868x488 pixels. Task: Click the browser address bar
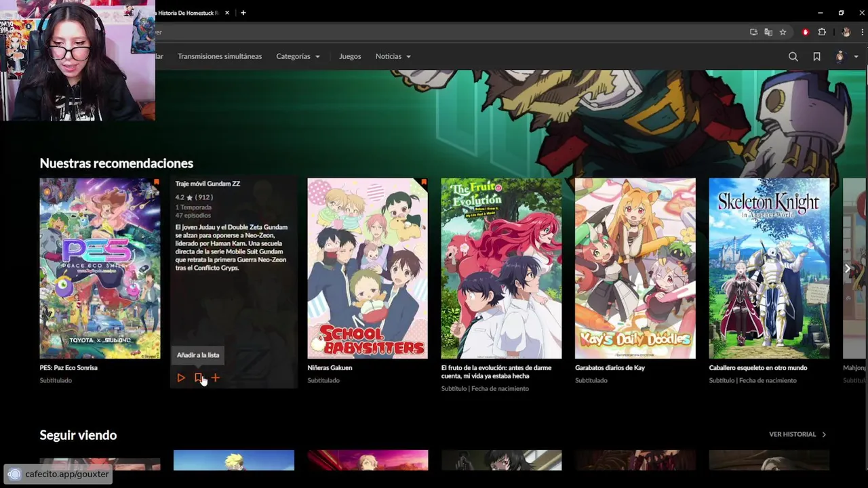tap(448, 32)
